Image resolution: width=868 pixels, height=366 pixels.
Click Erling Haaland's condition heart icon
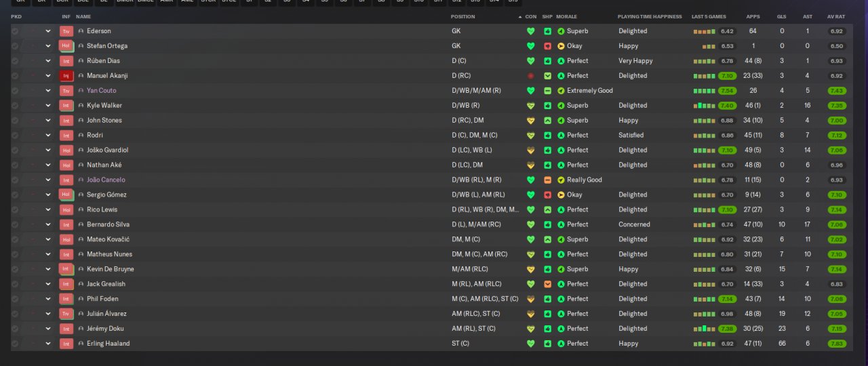tap(531, 344)
